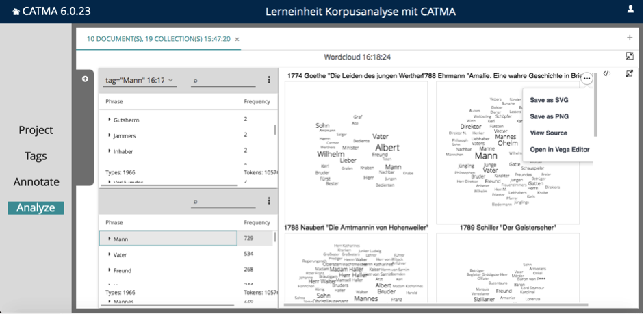Expand the Mann row
Screen dimensions: 644x314
[x=110, y=239]
